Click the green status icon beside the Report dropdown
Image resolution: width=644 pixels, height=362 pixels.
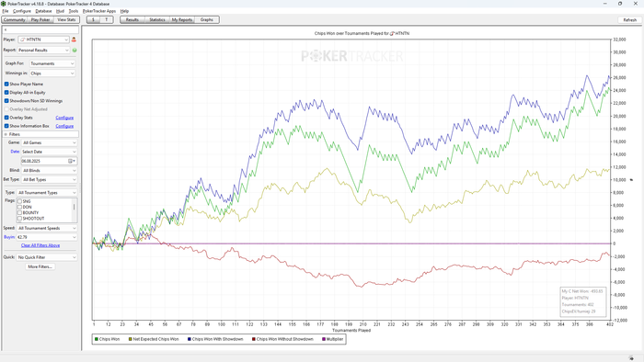coord(75,51)
